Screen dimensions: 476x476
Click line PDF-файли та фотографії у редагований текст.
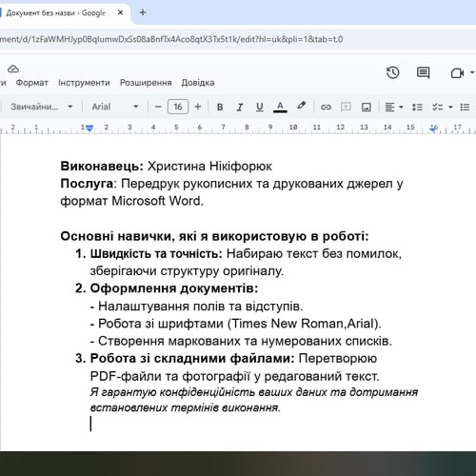tap(235, 376)
